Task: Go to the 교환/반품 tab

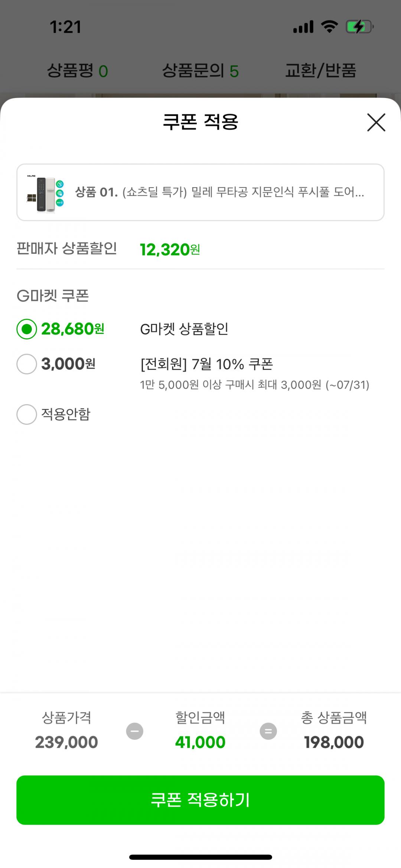Action: point(320,71)
